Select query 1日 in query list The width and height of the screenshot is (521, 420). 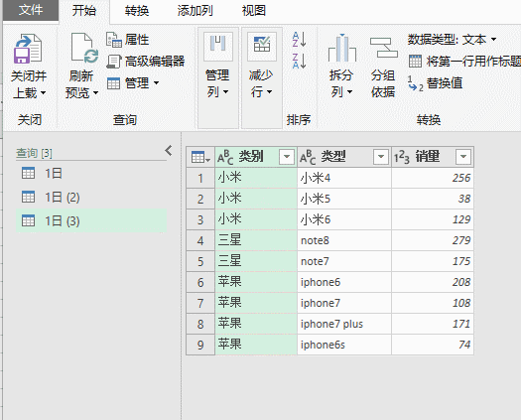[x=91, y=173]
